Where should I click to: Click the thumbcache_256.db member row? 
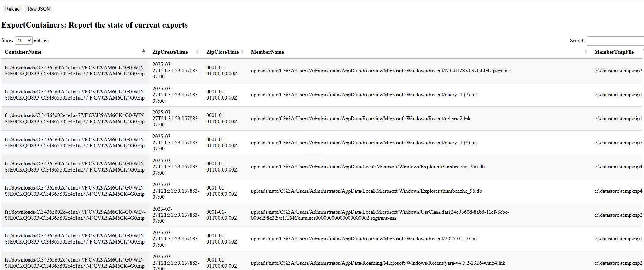click(x=367, y=167)
